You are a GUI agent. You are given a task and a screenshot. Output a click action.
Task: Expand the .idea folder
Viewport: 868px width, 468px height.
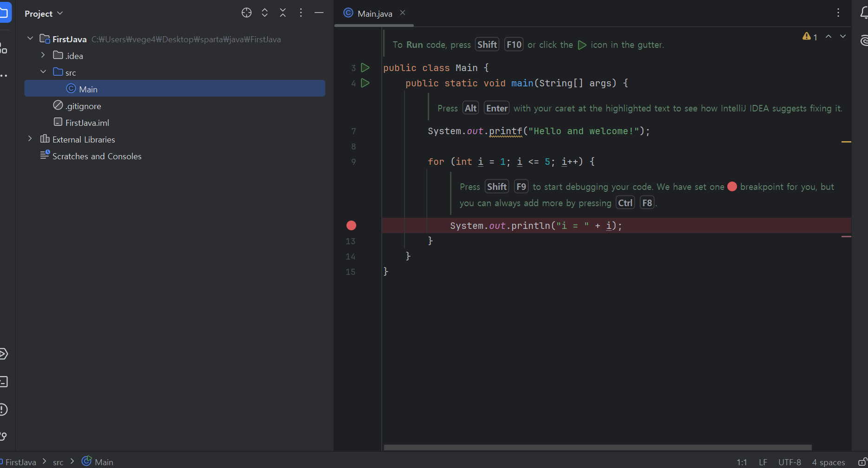[43, 55]
